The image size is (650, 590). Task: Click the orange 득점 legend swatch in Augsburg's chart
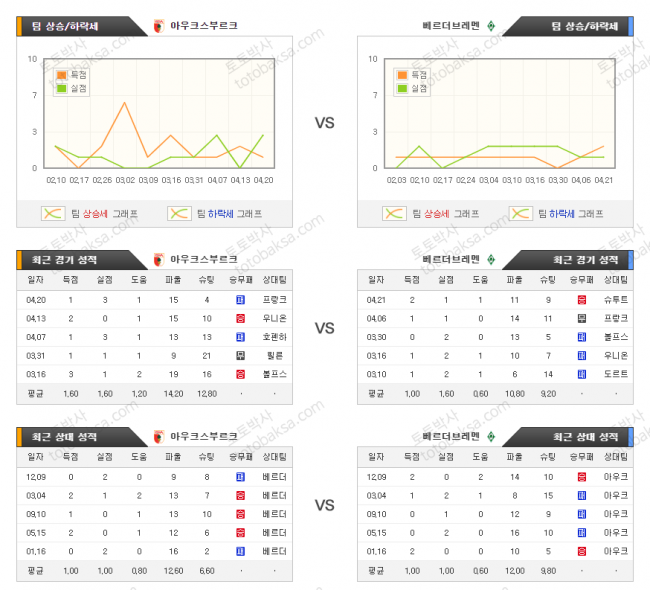[62, 75]
